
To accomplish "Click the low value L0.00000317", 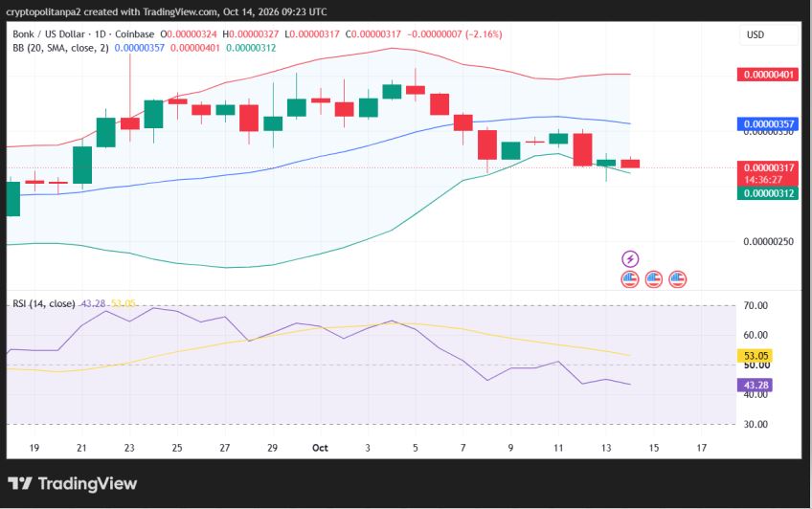I will (x=312, y=34).
